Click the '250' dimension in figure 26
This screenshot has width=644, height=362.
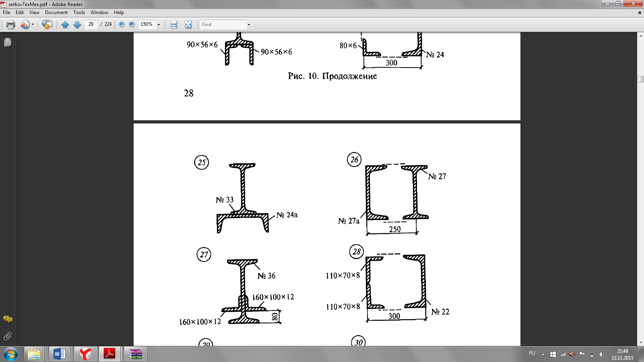[x=395, y=229]
